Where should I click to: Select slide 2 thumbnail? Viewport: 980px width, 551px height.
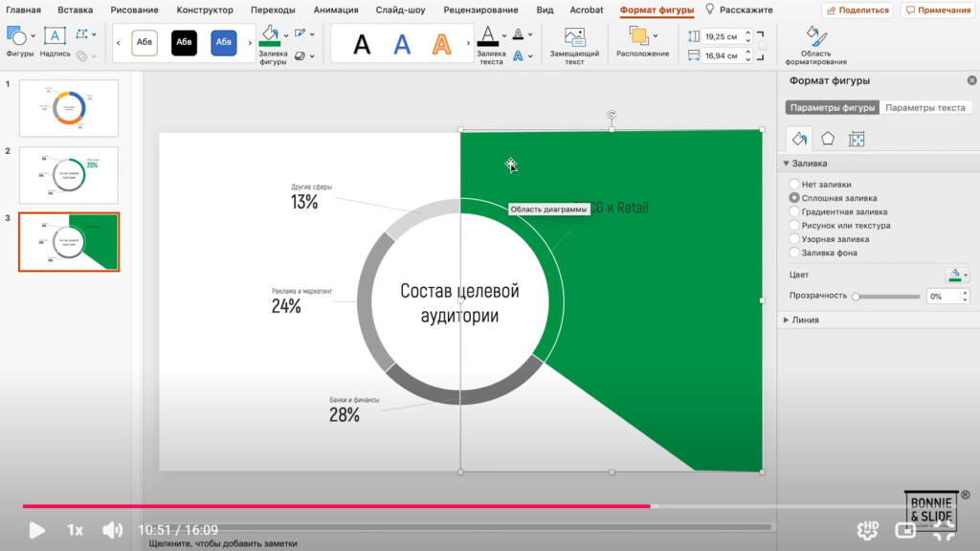[69, 175]
